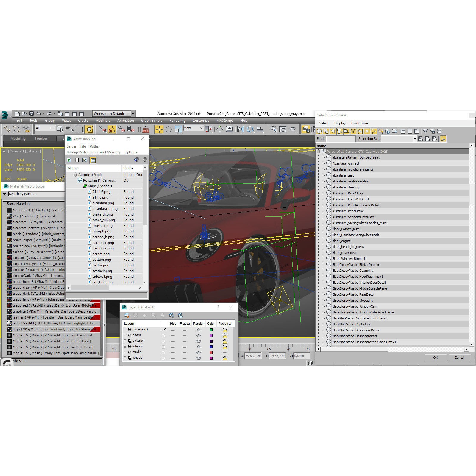Expand the interior layer
Viewport: 476px width, 476px height.
[x=125, y=347]
